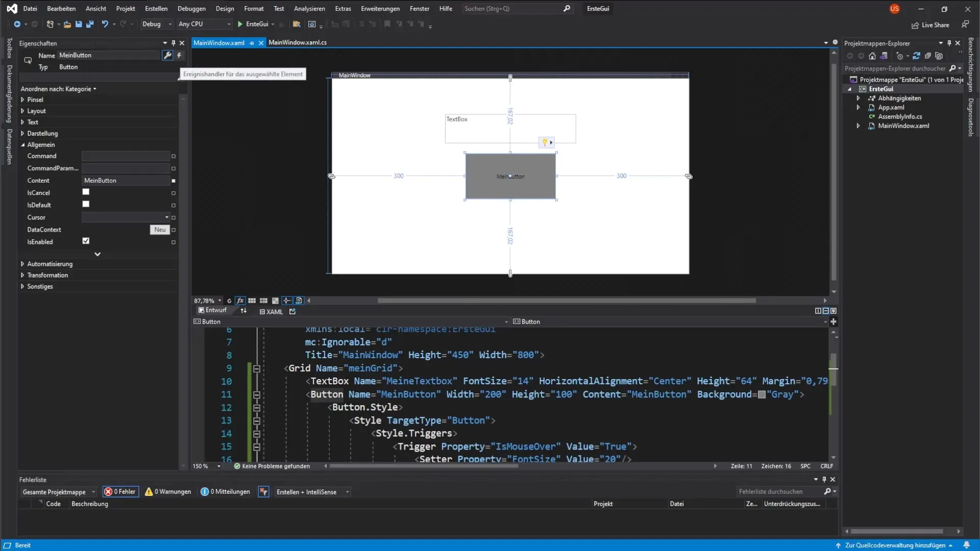
Task: Navigate backward with the blue arrow icon
Action: coord(17,24)
